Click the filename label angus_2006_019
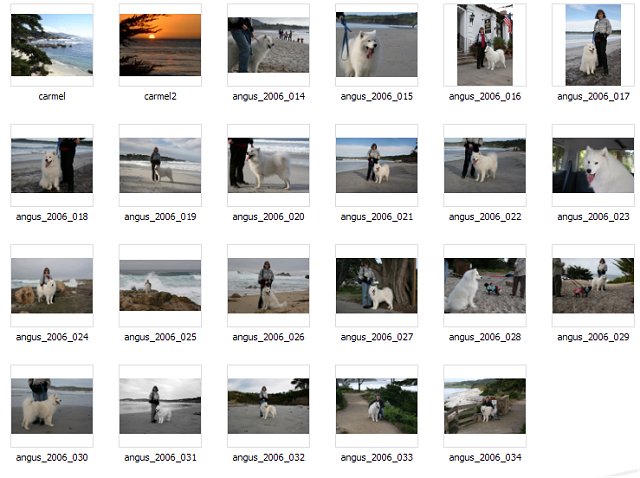 [x=160, y=217]
